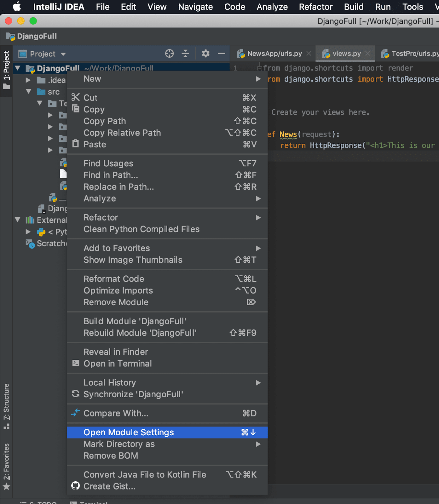Collapse External Libraries node

coord(18,220)
